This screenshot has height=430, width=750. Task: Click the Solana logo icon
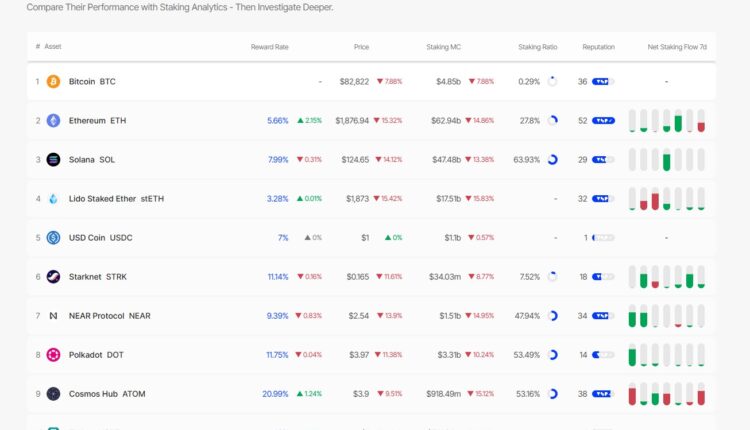[x=53, y=159]
